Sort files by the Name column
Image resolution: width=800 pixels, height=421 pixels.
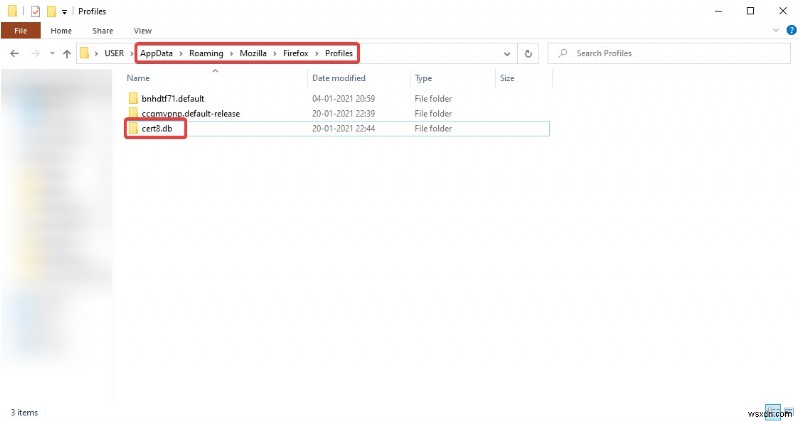pyautogui.click(x=138, y=77)
